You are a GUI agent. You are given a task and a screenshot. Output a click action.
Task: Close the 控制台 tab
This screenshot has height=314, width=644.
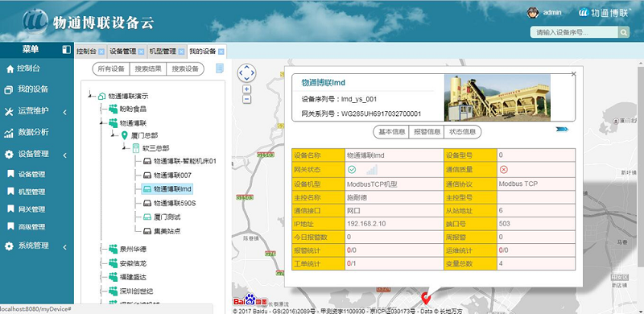coord(101,52)
